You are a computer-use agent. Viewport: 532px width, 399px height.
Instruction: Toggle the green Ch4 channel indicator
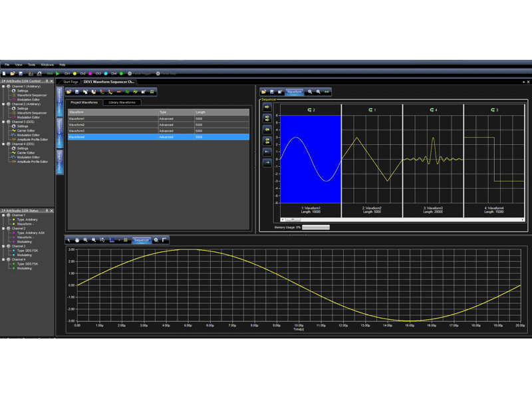click(122, 73)
